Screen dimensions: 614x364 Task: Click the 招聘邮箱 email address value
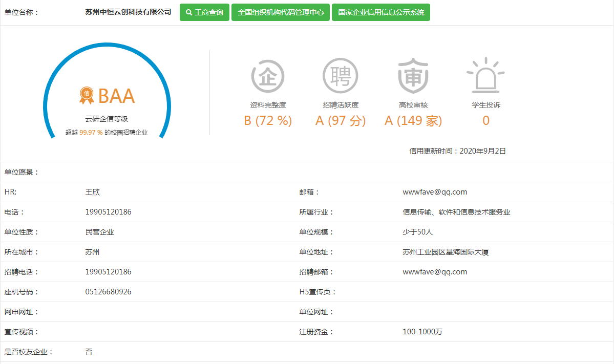pos(435,272)
